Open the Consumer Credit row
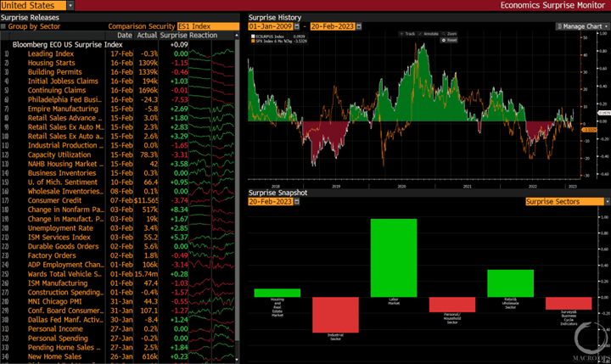This screenshot has height=364, width=611. [118, 201]
